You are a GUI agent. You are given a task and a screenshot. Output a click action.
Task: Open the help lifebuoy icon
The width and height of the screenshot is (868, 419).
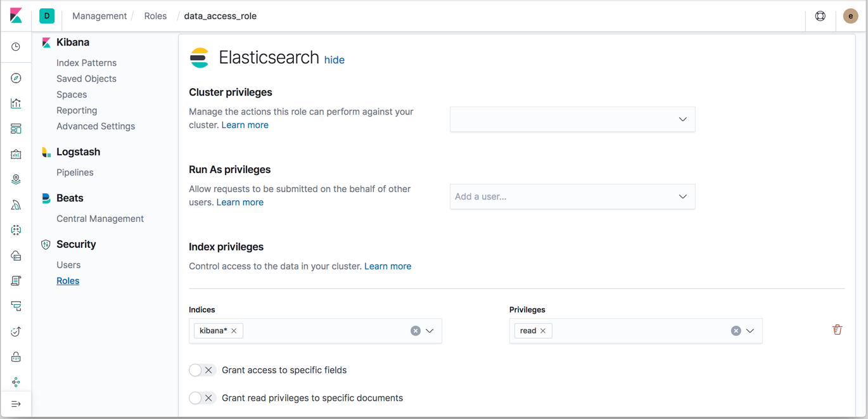[820, 16]
